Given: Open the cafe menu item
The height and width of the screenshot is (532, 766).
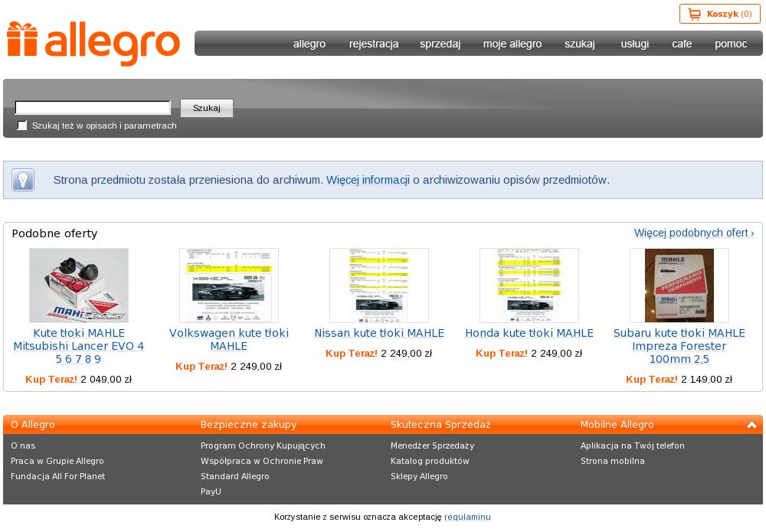Looking at the screenshot, I should [x=682, y=44].
